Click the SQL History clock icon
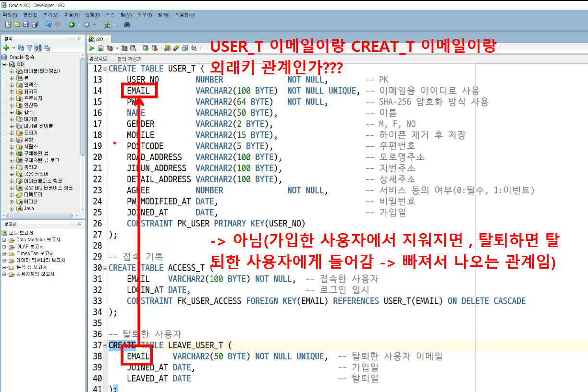 [x=185, y=48]
